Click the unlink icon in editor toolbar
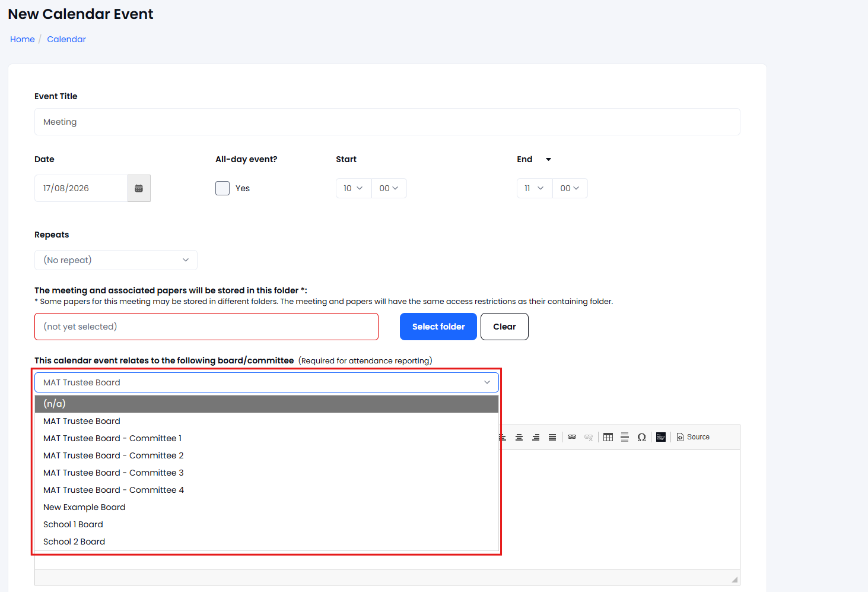The image size is (868, 592). (589, 437)
